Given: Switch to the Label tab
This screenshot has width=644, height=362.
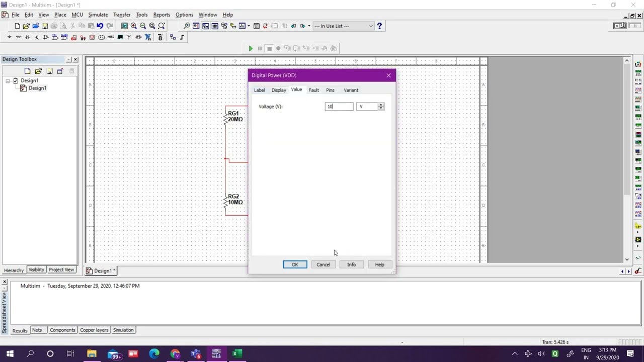Looking at the screenshot, I should click(x=259, y=90).
